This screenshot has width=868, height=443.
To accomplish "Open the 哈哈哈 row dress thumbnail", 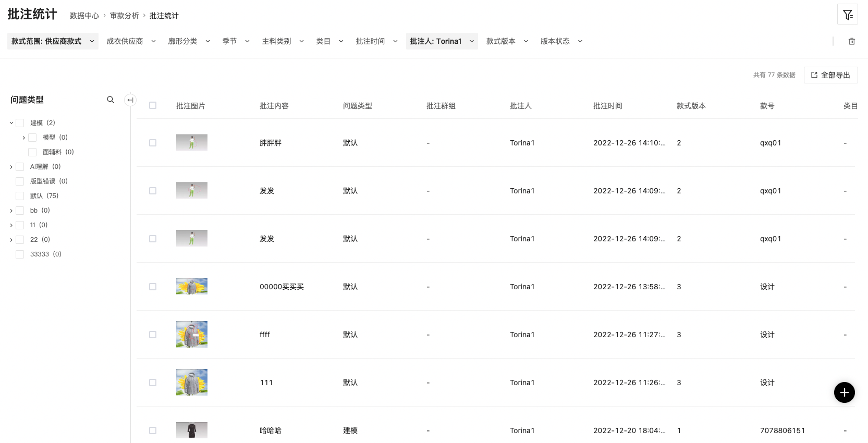I will 192,430.
